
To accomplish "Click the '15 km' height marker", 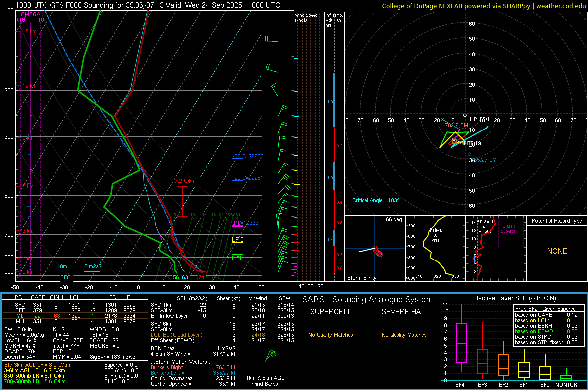I will [29, 31].
